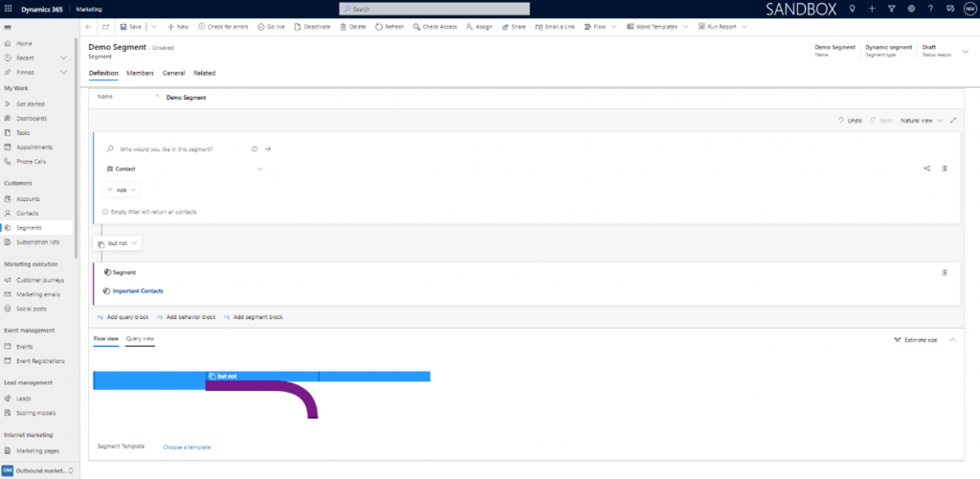Viewport: 980px width, 479px height.
Task: Click the Choose a template link
Action: click(187, 447)
